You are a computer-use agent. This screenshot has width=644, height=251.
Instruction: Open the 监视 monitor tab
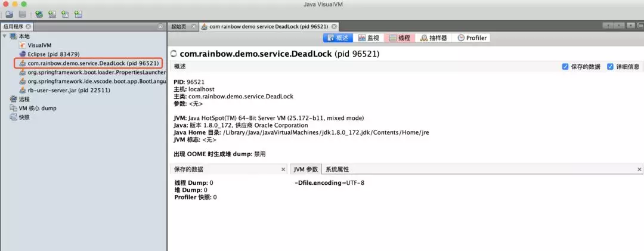369,38
